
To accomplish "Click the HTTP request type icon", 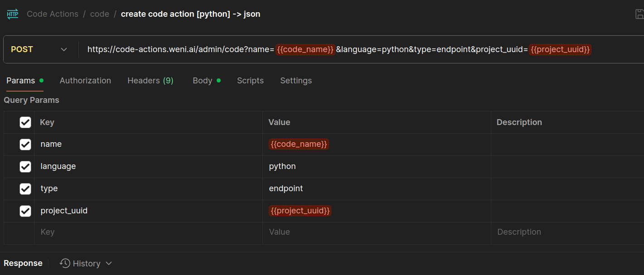I will tap(12, 14).
